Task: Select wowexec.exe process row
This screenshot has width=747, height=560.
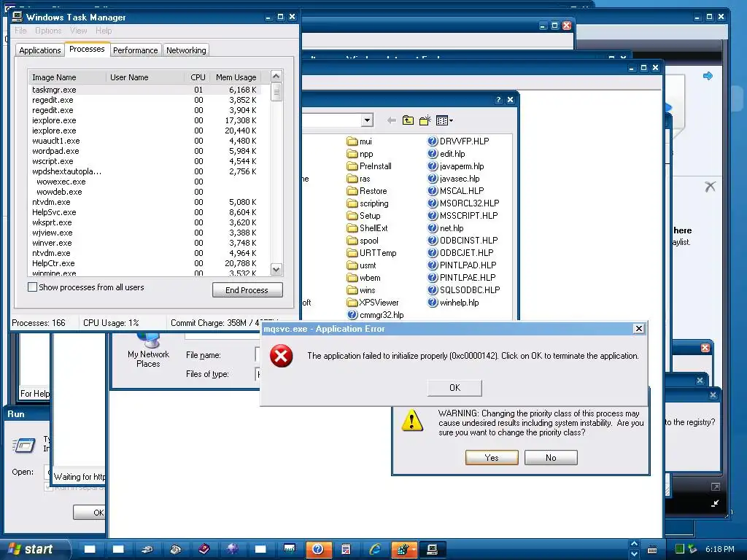Action: pyautogui.click(x=145, y=182)
